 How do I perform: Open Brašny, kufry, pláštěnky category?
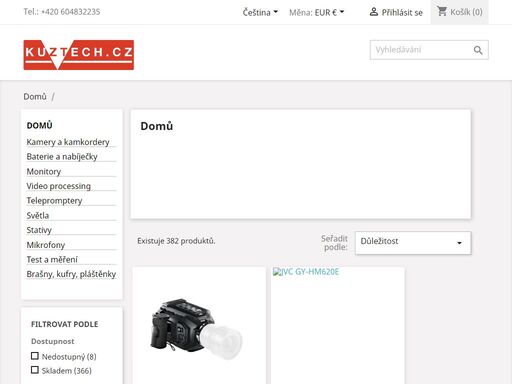tap(71, 274)
